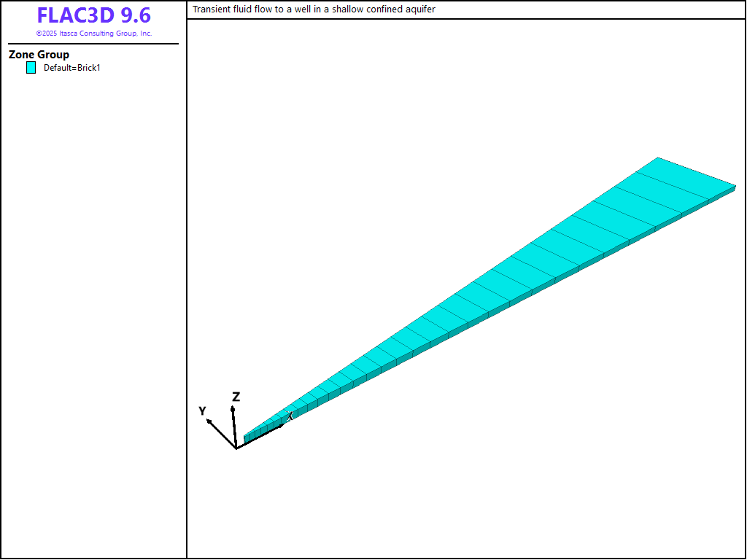Click the cyan Default=Brick1 color swatch

tap(31, 68)
